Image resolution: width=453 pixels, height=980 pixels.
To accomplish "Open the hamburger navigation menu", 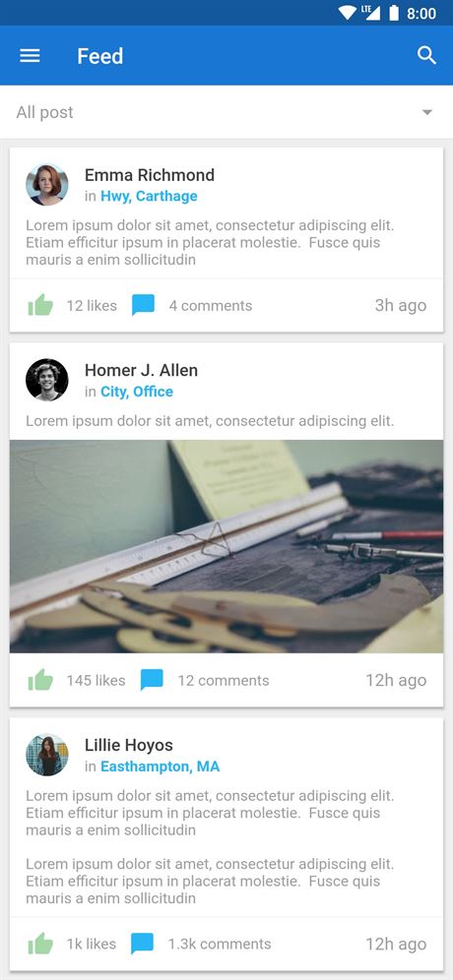I will point(30,56).
